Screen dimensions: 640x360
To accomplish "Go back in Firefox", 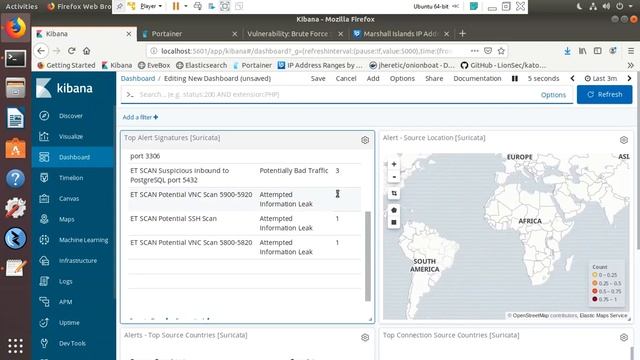I will click(41, 51).
